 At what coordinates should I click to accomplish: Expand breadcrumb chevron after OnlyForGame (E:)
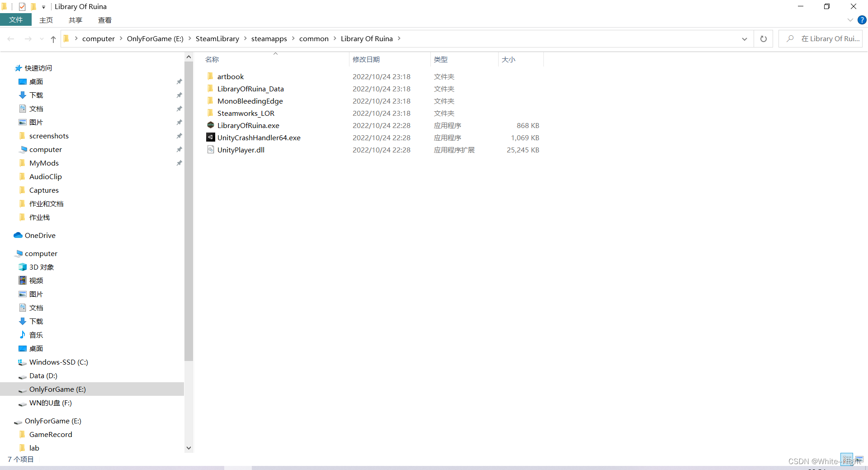coord(189,38)
